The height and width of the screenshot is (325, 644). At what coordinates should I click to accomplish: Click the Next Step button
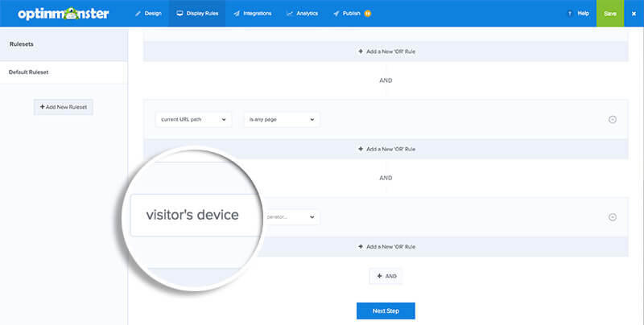point(386,311)
